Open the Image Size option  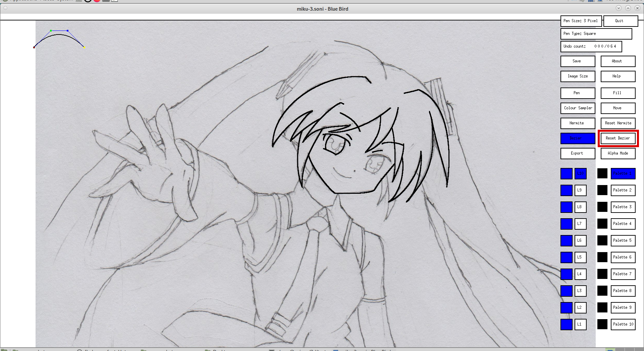click(578, 76)
